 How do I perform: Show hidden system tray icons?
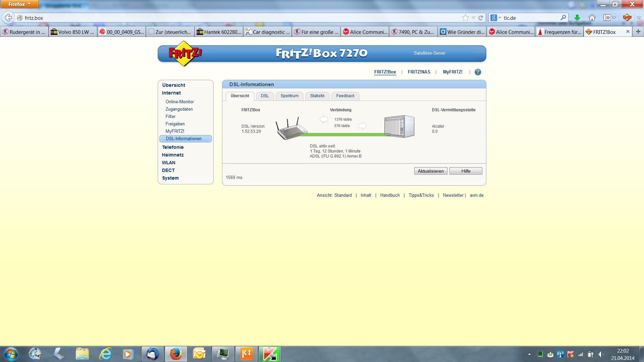pyautogui.click(x=529, y=354)
